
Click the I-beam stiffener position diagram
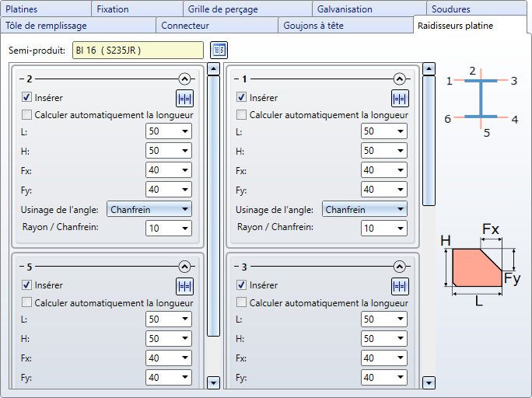coord(482,102)
